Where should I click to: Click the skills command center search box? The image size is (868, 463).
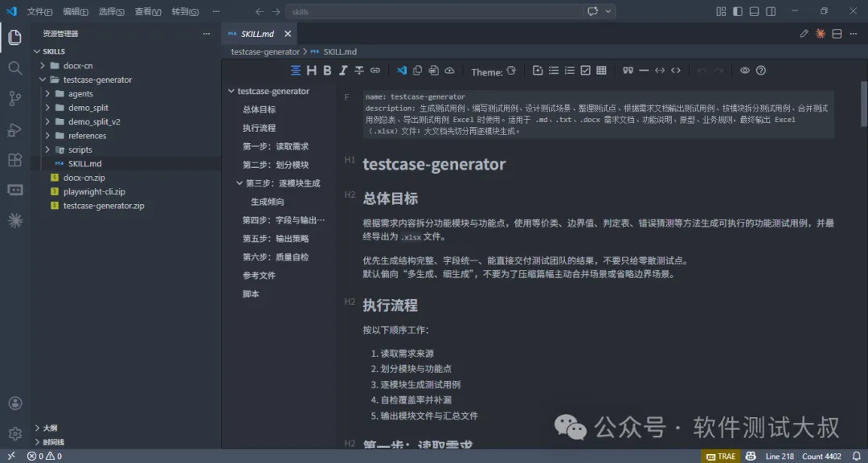coord(435,11)
